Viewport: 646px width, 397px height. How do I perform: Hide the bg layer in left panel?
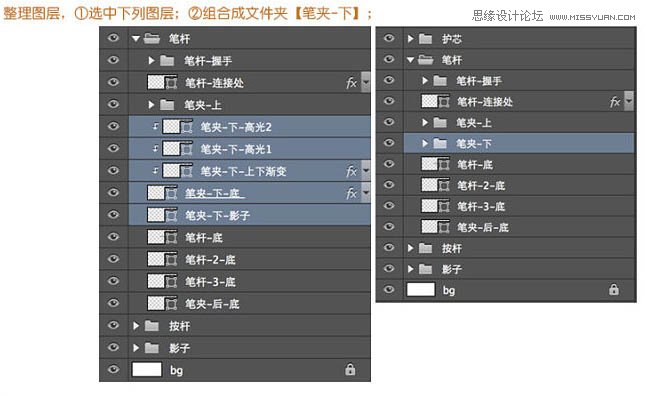(x=113, y=369)
